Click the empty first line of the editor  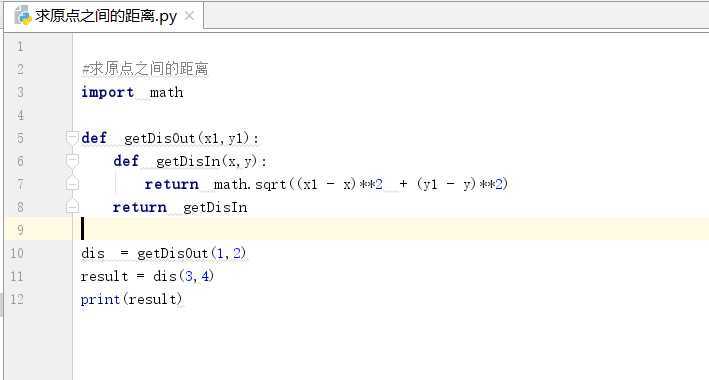pos(393,46)
